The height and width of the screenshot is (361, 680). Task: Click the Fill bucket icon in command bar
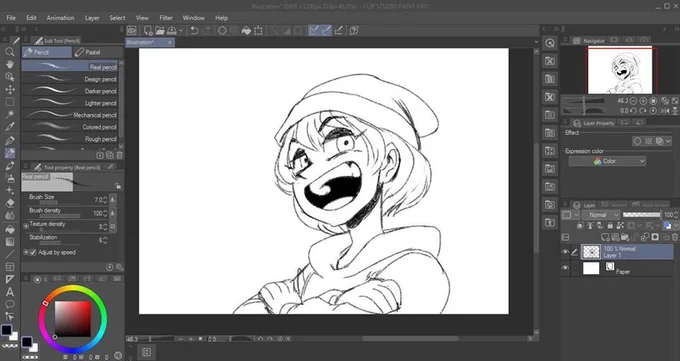tap(246, 30)
